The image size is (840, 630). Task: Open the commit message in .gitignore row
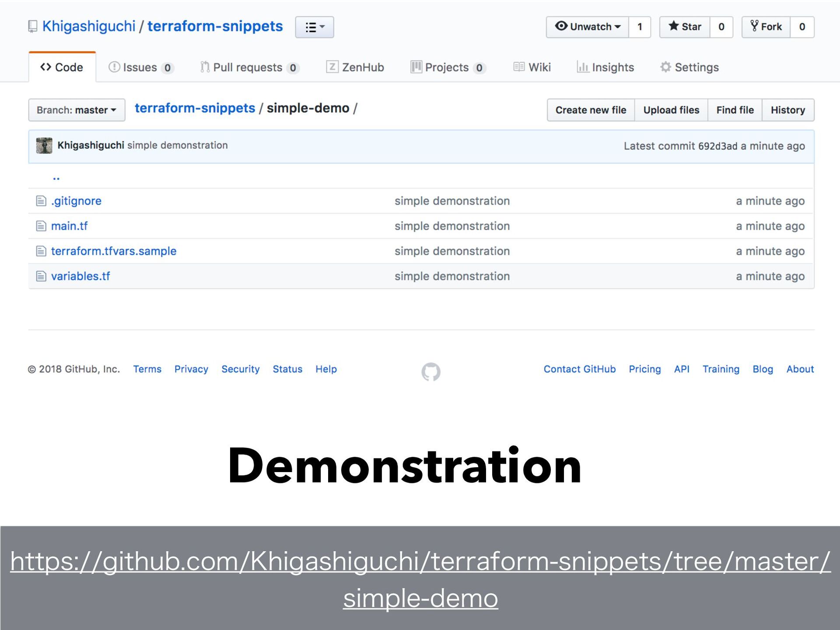point(452,201)
